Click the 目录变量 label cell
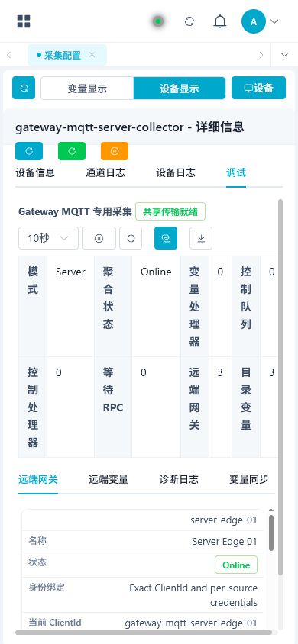 pyautogui.click(x=246, y=407)
